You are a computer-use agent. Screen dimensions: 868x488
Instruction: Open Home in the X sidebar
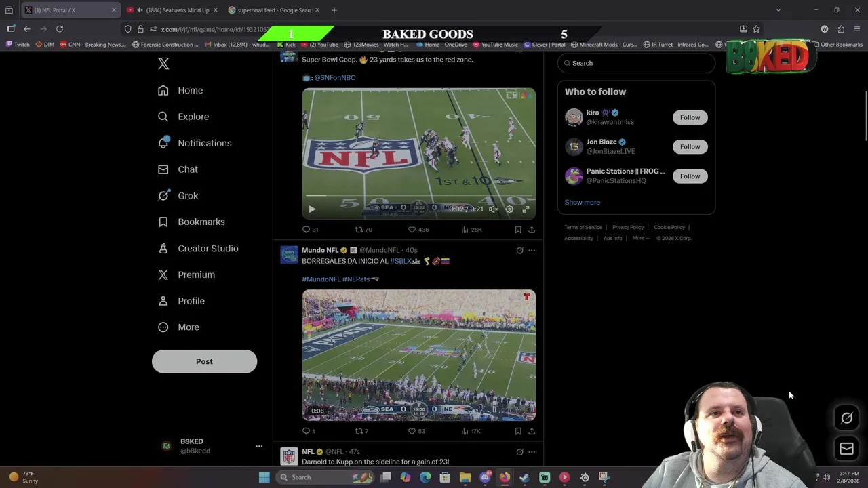pos(180,90)
